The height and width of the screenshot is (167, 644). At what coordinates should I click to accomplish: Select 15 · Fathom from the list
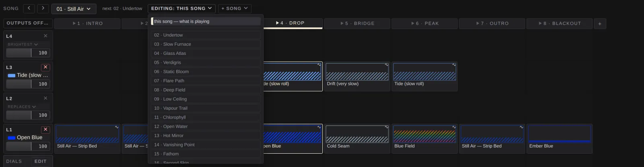pyautogui.click(x=206, y=154)
